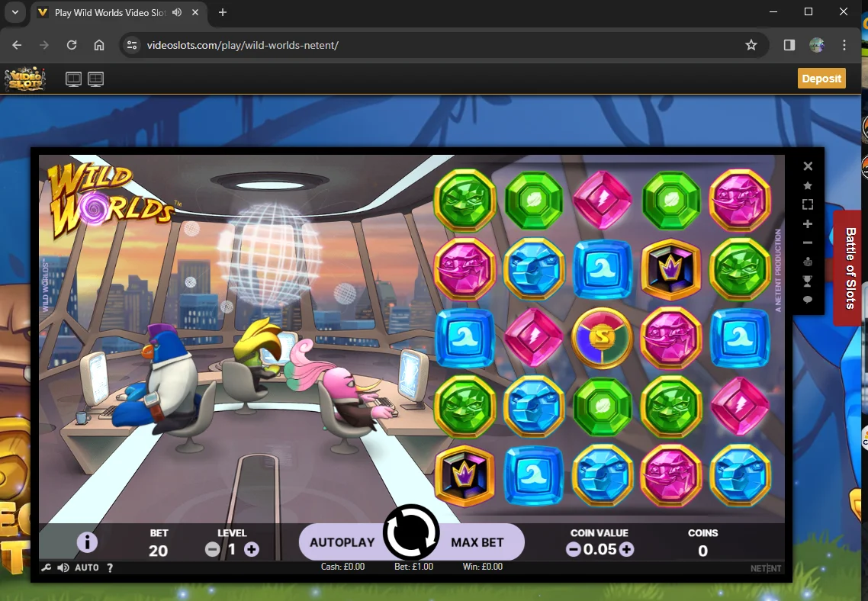Click the address bar URL

[x=243, y=45]
